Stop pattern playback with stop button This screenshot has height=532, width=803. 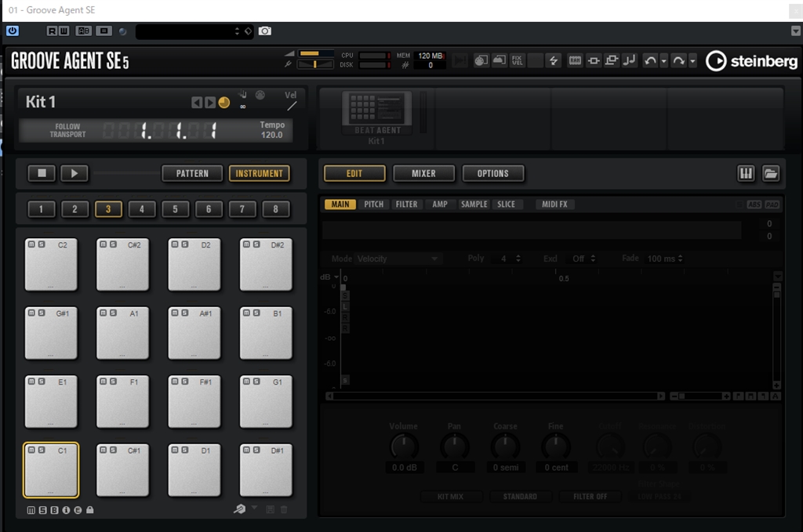pyautogui.click(x=42, y=173)
